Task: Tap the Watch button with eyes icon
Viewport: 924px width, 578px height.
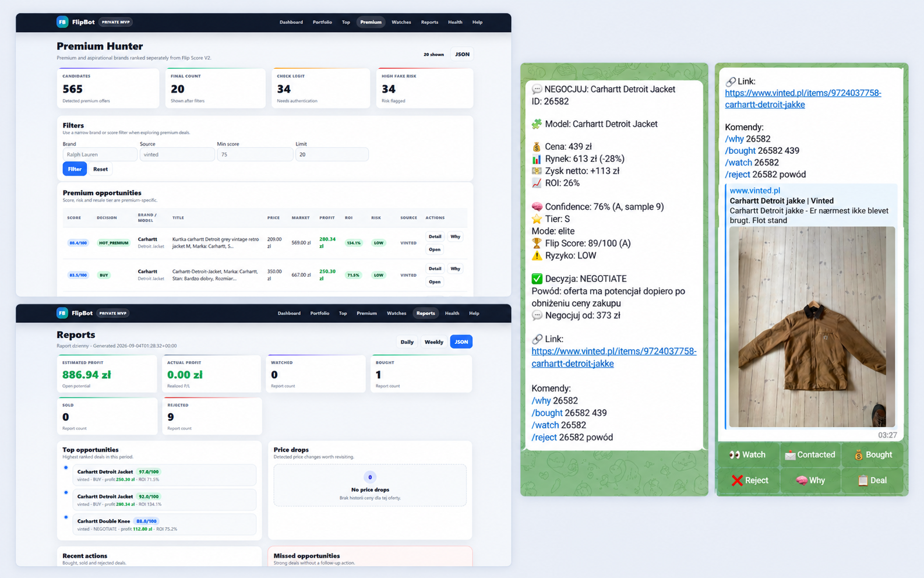Action: pos(747,455)
